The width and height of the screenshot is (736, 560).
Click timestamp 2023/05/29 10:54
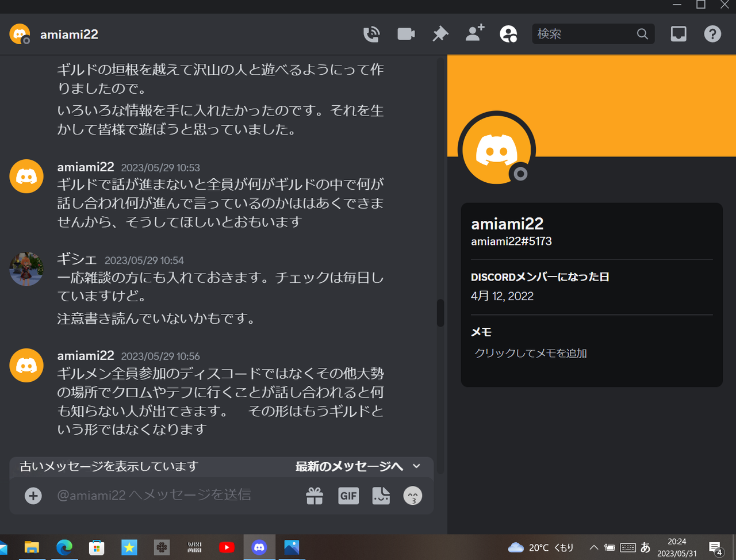pyautogui.click(x=144, y=260)
